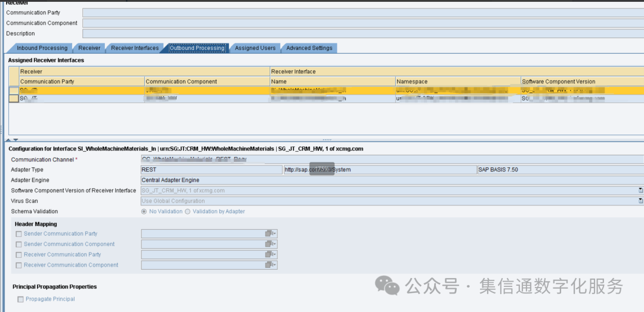Click the Communication Party column header
Viewport: 644px width, 312px height.
pyautogui.click(x=82, y=82)
